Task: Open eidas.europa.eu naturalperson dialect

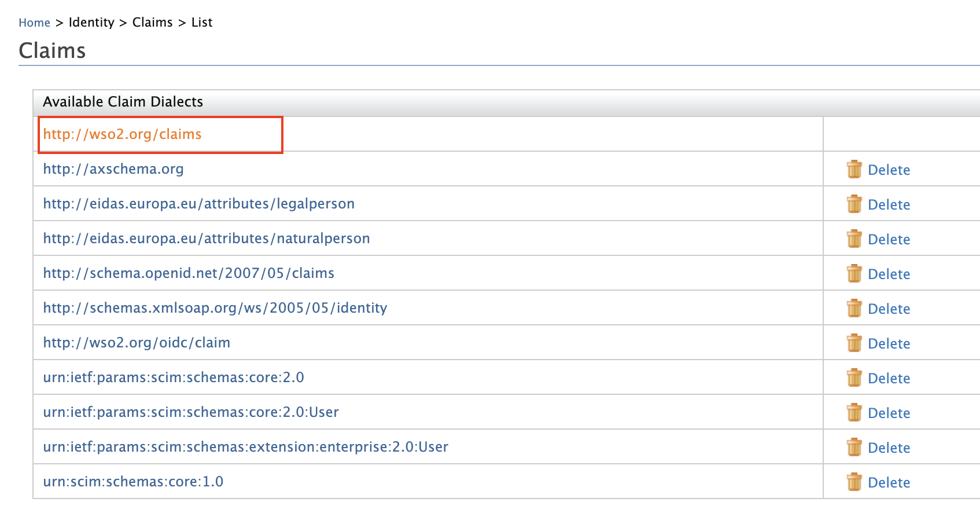Action: 207,239
